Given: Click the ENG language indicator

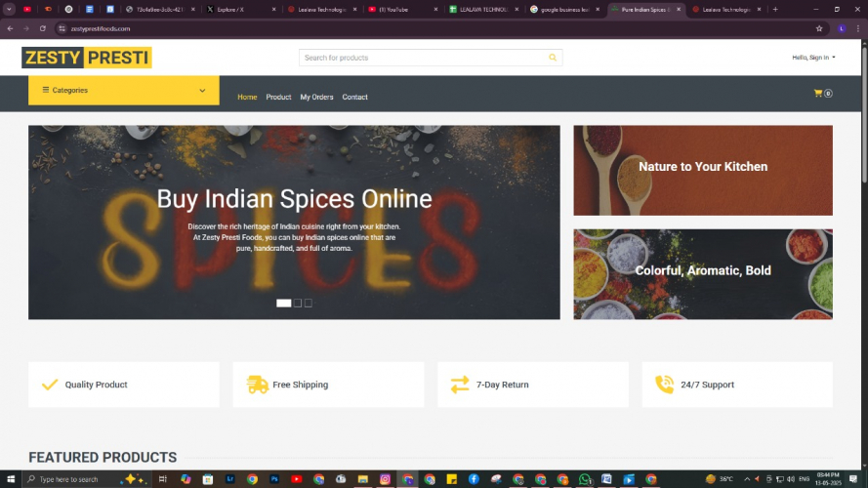Looking at the screenshot, I should click(x=805, y=479).
